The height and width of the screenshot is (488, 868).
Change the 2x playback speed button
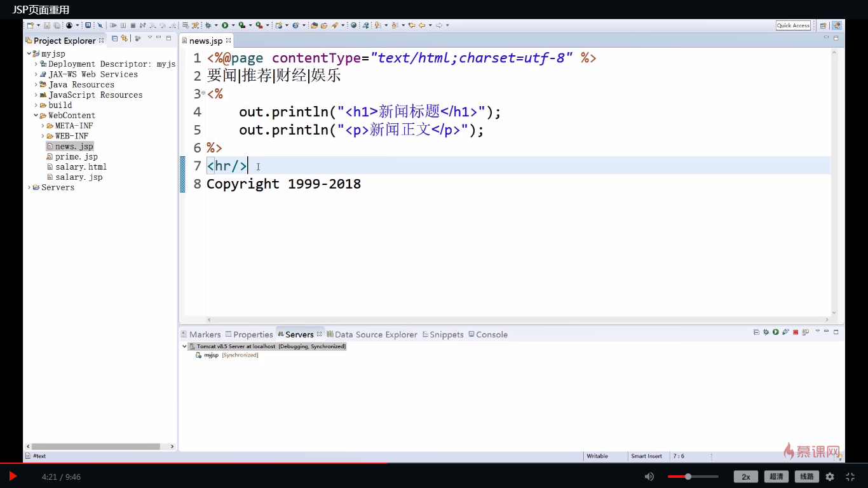click(x=746, y=477)
